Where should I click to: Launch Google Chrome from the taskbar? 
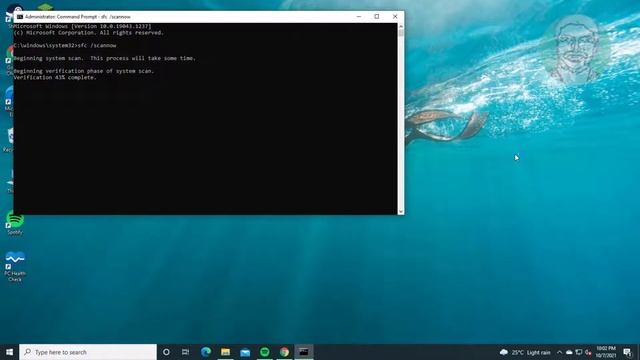point(284,352)
